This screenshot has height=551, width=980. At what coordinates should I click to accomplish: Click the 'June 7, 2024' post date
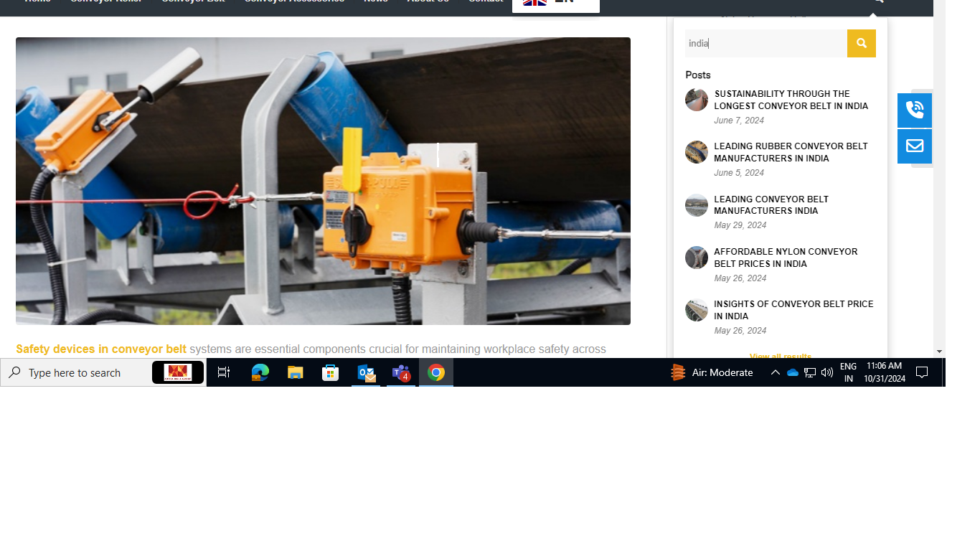tap(739, 121)
